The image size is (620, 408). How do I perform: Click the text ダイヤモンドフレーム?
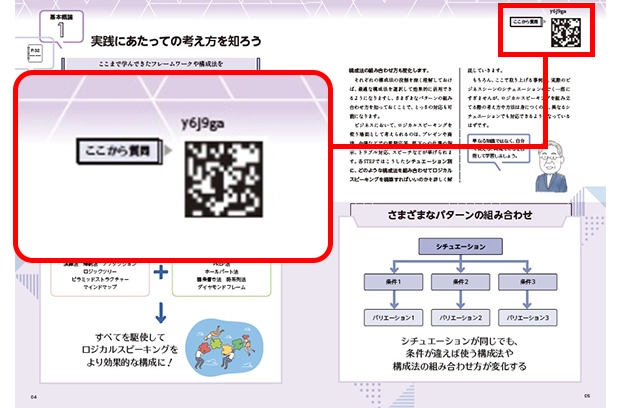221,287
